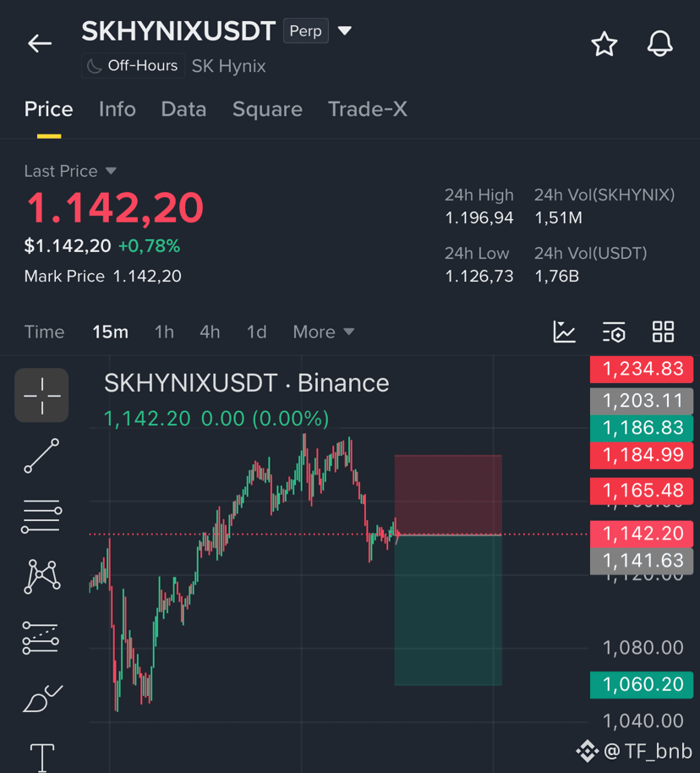
Task: Click the 1,234.83 price label
Action: pos(642,370)
